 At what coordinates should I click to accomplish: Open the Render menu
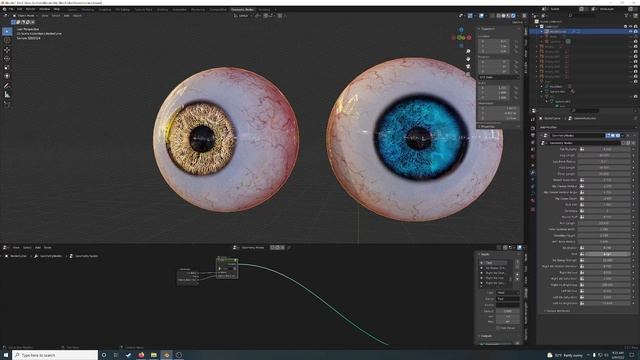point(31,9)
